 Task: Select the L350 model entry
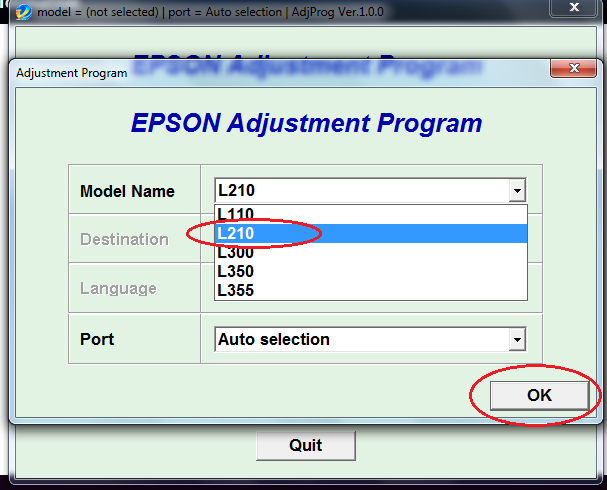(x=370, y=271)
